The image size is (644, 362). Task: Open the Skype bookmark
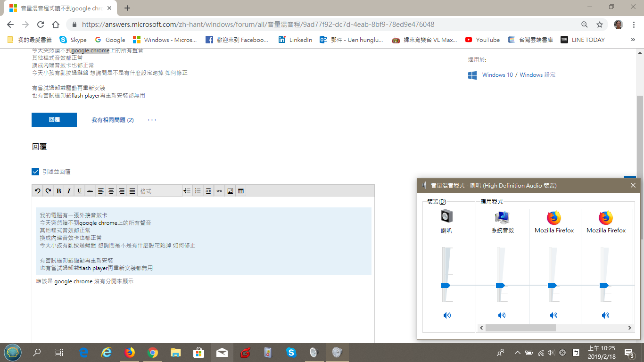[x=73, y=40]
